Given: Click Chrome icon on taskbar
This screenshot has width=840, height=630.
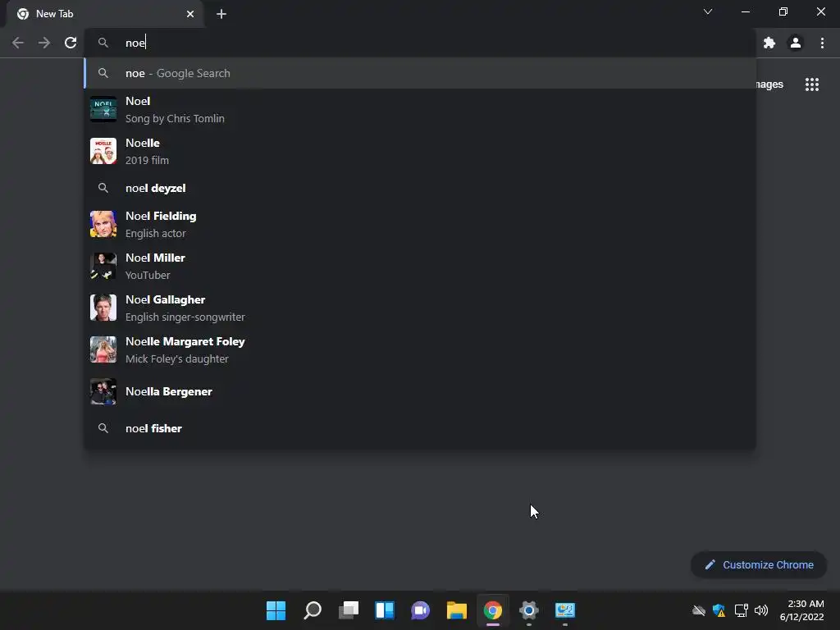Looking at the screenshot, I should pyautogui.click(x=493, y=610).
